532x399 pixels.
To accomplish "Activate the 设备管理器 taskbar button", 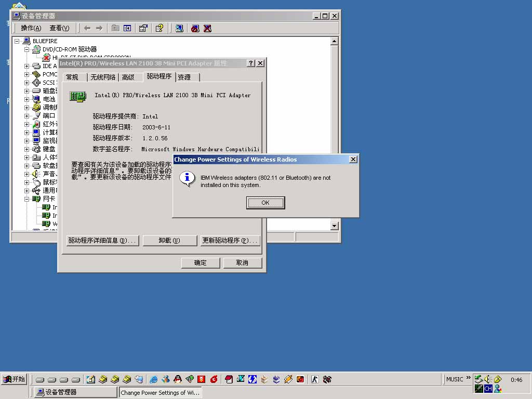I will tap(76, 392).
